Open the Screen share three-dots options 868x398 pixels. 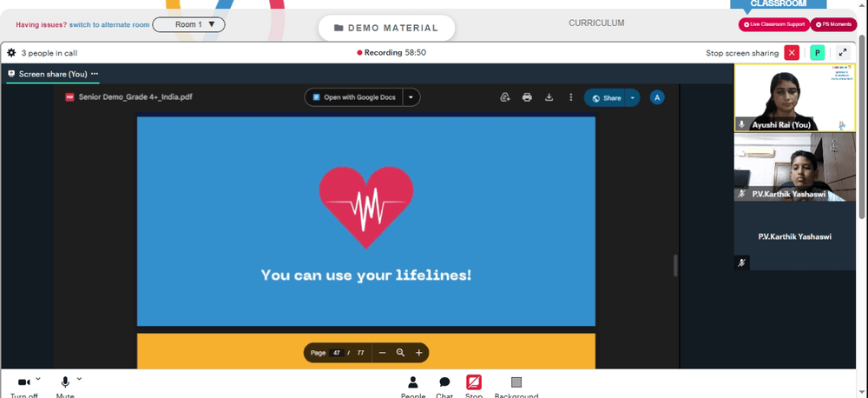[x=95, y=74]
